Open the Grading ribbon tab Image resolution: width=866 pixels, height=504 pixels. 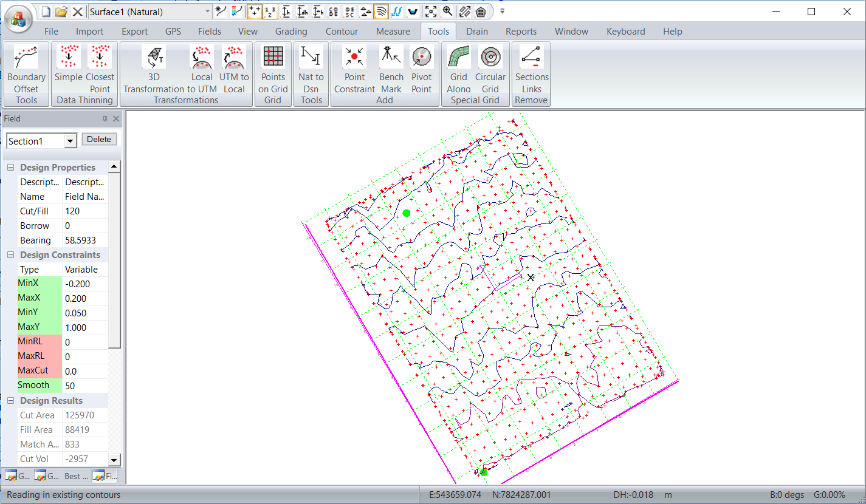[x=291, y=32]
